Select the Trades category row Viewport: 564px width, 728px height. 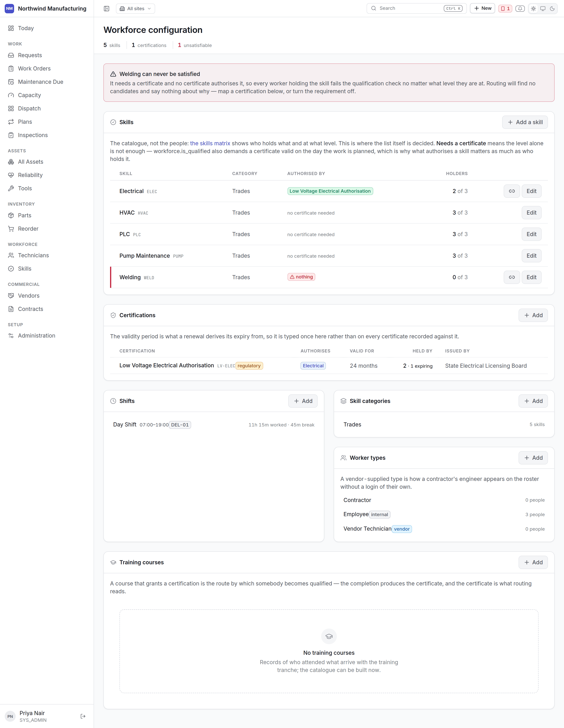(x=444, y=425)
